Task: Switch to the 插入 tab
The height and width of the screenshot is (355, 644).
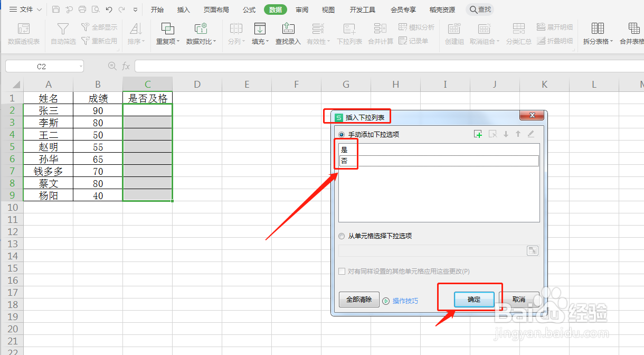Action: pos(184,10)
